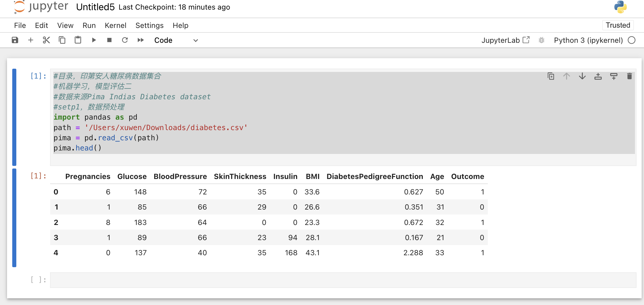Copy the selected cell from the toolbar
This screenshot has height=305, width=644.
point(62,40)
